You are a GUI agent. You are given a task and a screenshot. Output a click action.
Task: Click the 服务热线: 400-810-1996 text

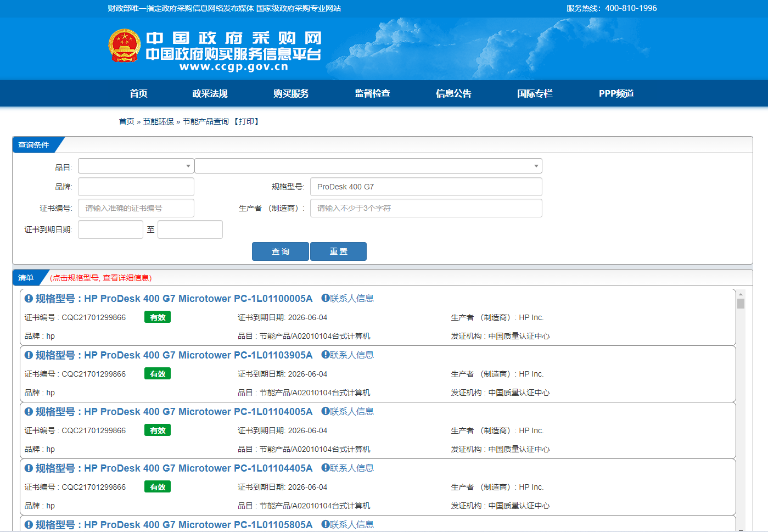(x=612, y=8)
